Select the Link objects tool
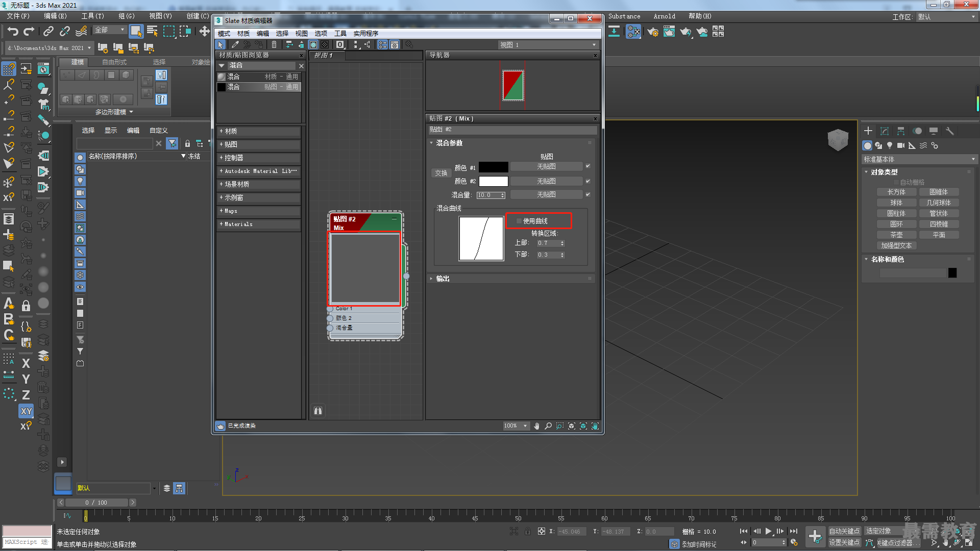The image size is (980, 551). pyautogui.click(x=48, y=32)
